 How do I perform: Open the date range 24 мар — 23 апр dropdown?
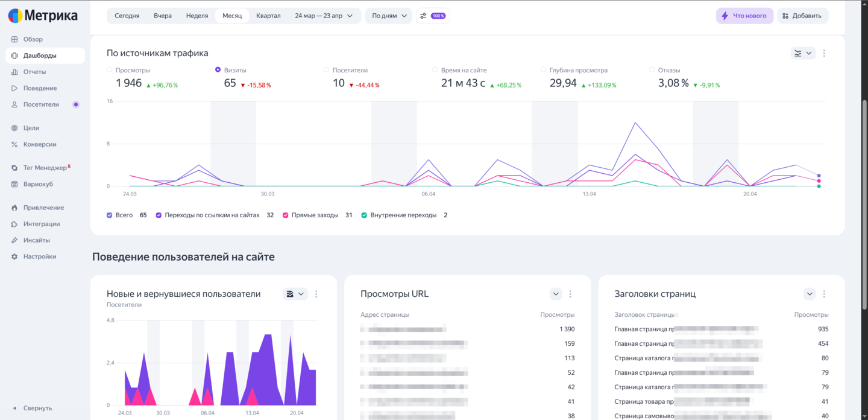323,16
